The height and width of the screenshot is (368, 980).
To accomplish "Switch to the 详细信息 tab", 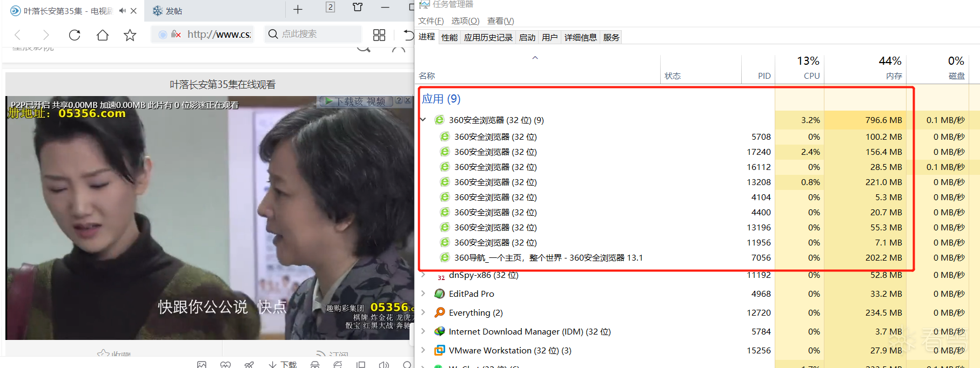I will [581, 37].
